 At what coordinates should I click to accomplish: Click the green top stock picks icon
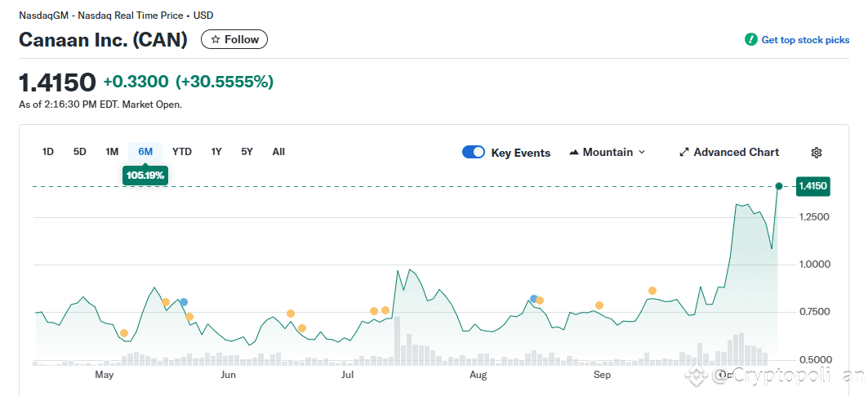click(x=750, y=40)
